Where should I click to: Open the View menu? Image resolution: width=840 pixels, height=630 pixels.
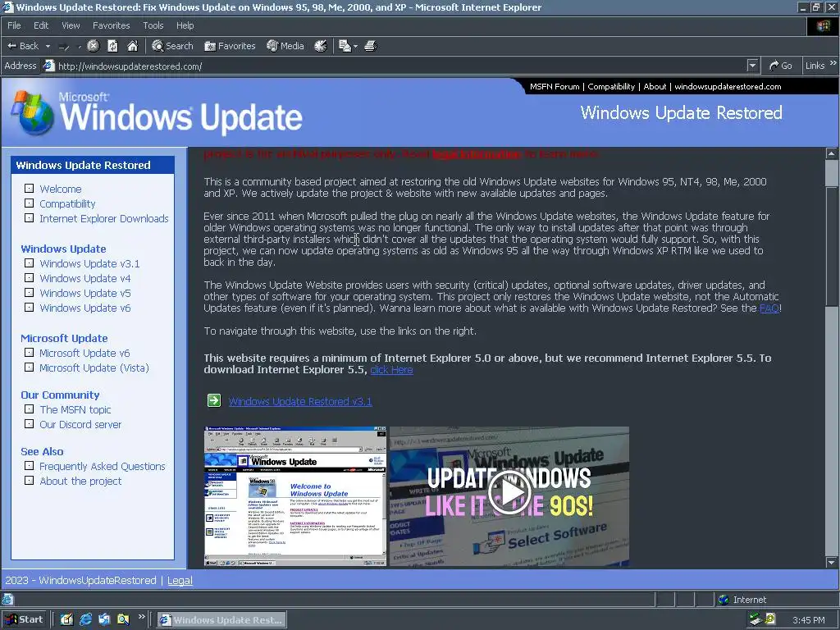[71, 25]
